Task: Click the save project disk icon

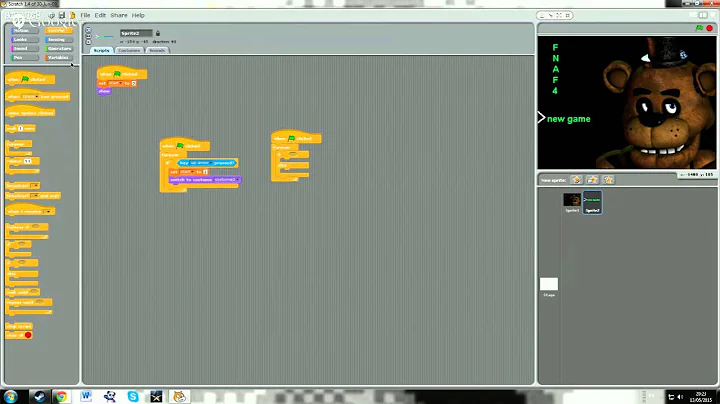Action: (x=62, y=15)
